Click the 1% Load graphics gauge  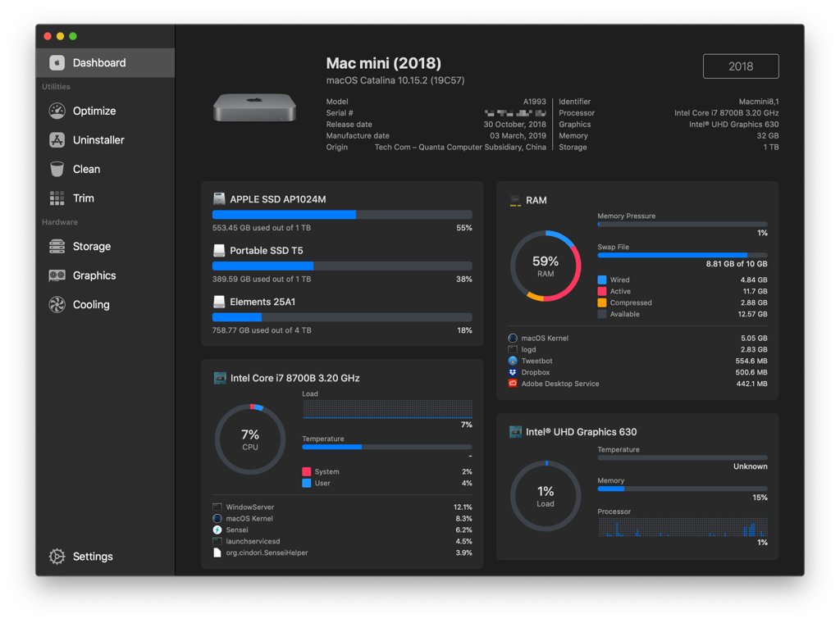546,496
